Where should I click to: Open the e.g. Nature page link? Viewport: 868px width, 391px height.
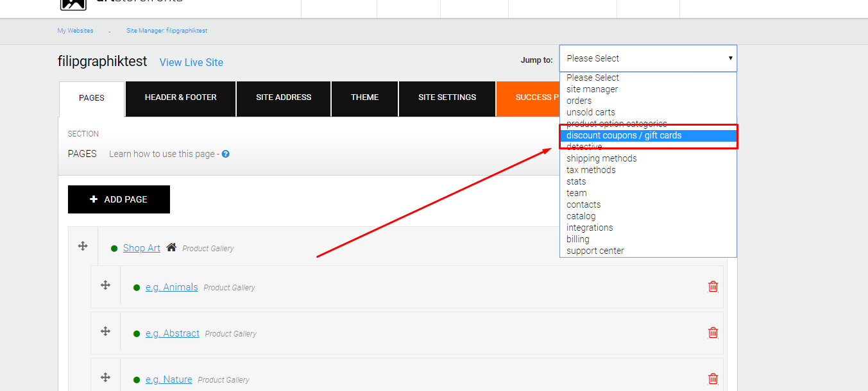pyautogui.click(x=169, y=379)
